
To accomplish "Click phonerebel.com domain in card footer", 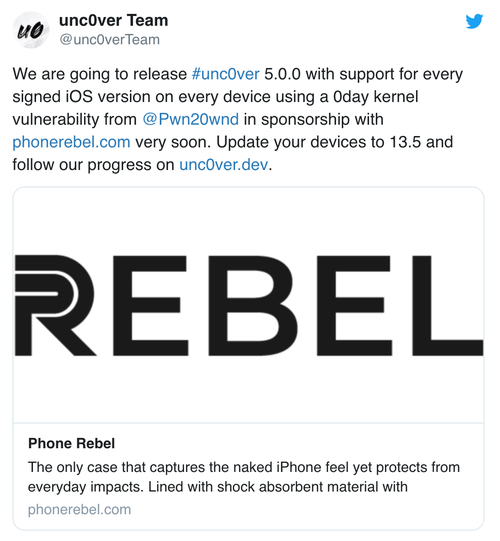I will (x=79, y=510).
